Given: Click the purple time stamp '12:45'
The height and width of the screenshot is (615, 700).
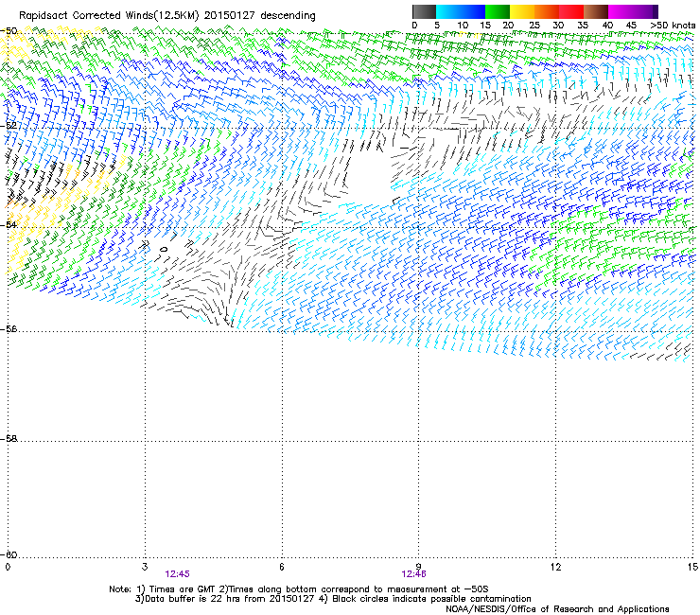Looking at the screenshot, I should (x=177, y=574).
